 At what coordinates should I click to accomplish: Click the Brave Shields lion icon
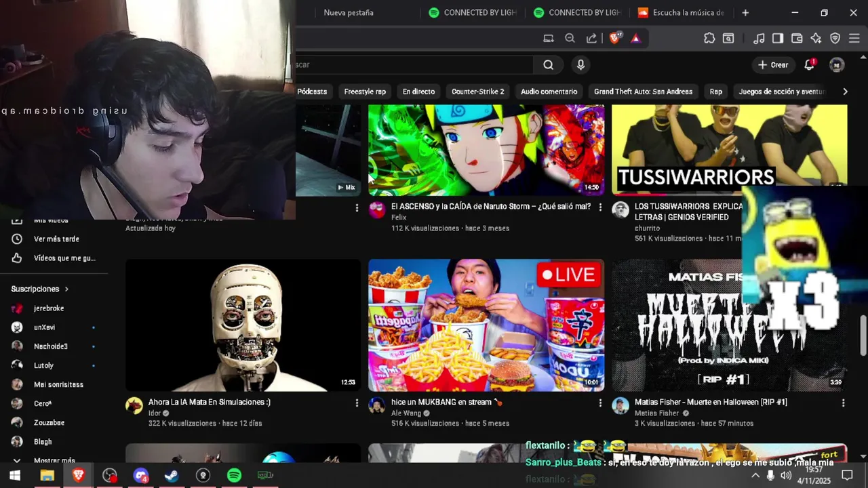point(614,39)
